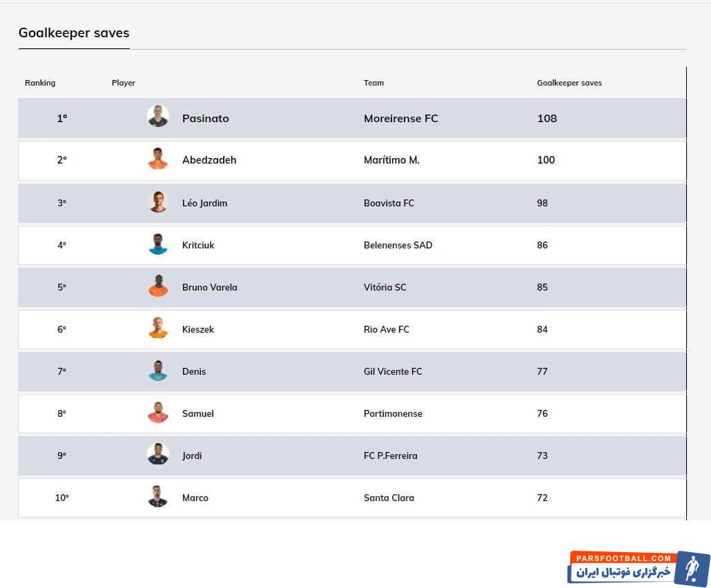
Task: Click Abedzadeh's player avatar photo
Action: tap(158, 159)
